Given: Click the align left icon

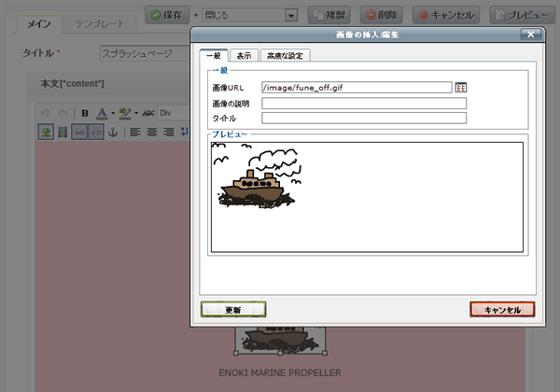Looking at the screenshot, I should point(133,133).
